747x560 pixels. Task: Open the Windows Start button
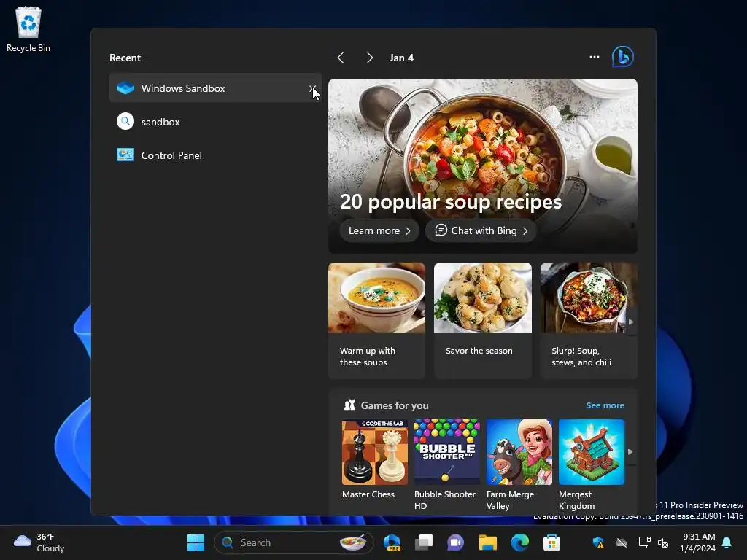pos(196,542)
